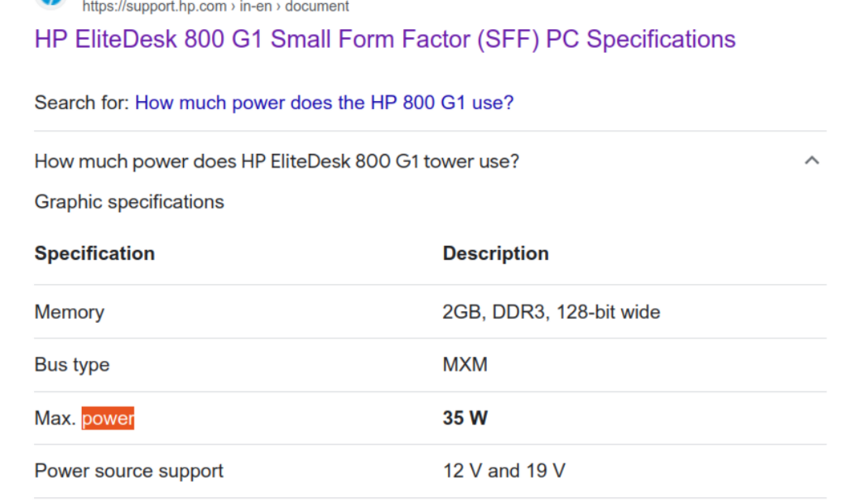Click the '12 V and 19 V' value
This screenshot has height=504, width=848.
click(503, 472)
